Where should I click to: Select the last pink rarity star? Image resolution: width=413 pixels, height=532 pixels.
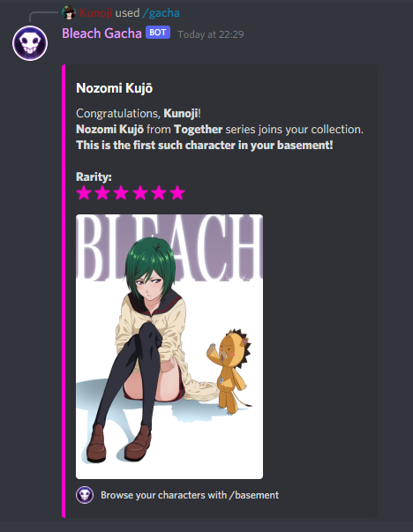177,193
